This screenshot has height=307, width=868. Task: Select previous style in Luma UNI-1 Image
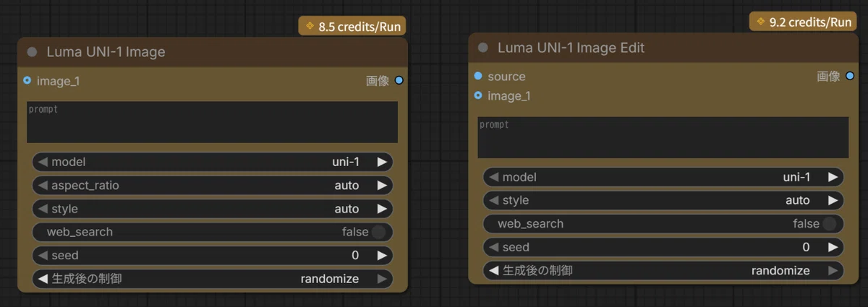point(43,209)
